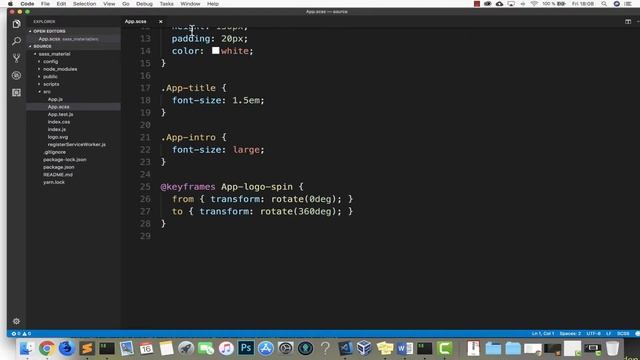Click the question mark dock icon

coord(325,348)
